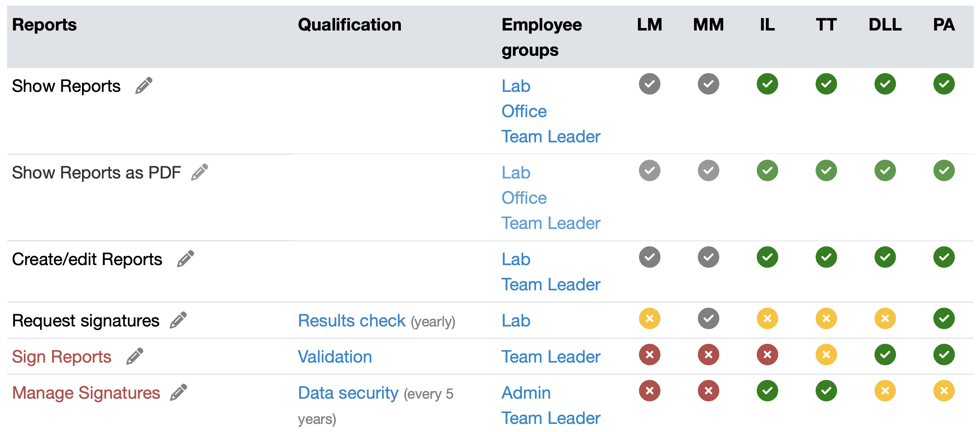Viewport: 980px width, 432px height.
Task: Edit the Sign Reports permission
Action: pyautogui.click(x=135, y=356)
